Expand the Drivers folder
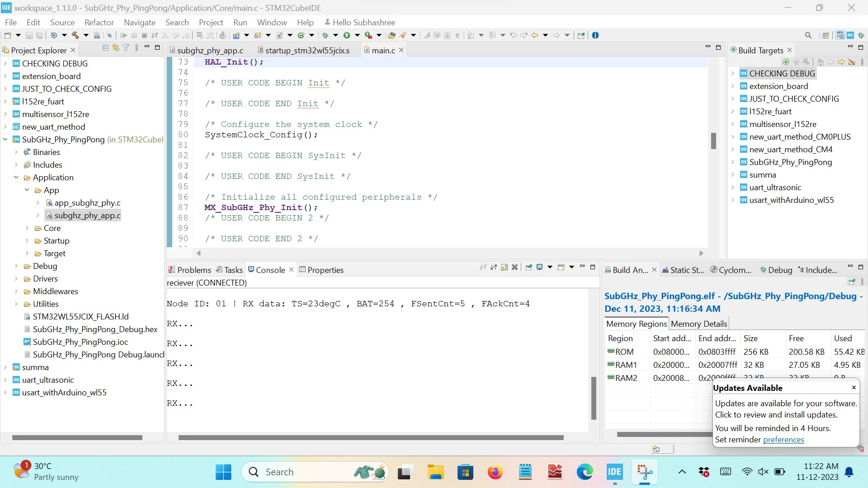 [16, 279]
